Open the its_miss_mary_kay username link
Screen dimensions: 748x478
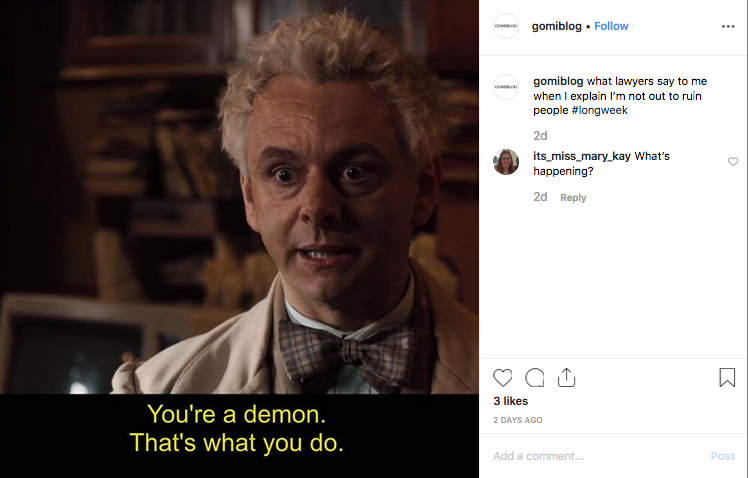tap(582, 156)
